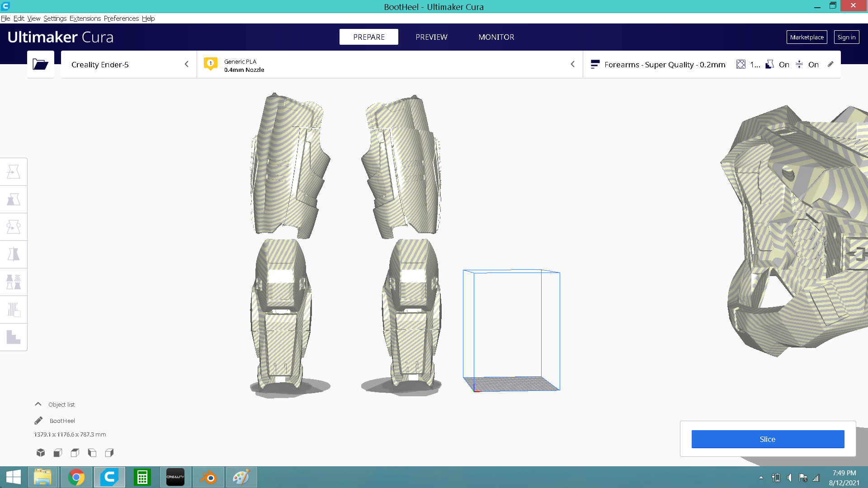
Task: Open Google Chrome from taskbar
Action: [76, 477]
